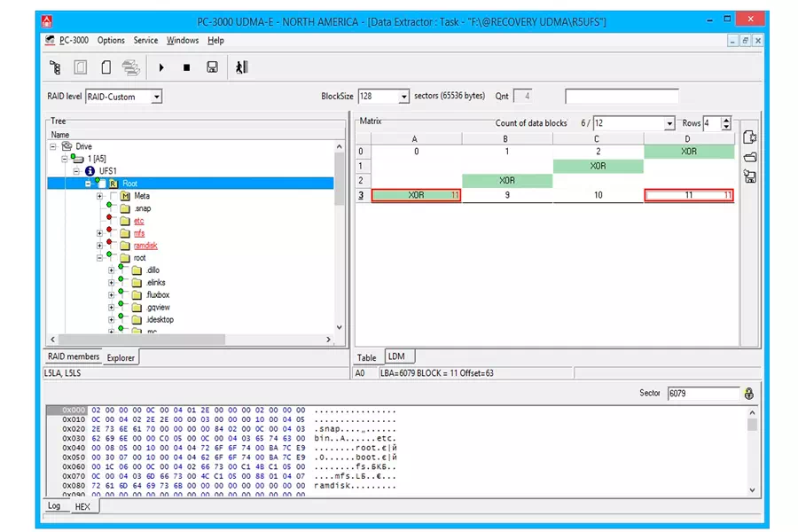Switch to the HEX tab

click(82, 506)
